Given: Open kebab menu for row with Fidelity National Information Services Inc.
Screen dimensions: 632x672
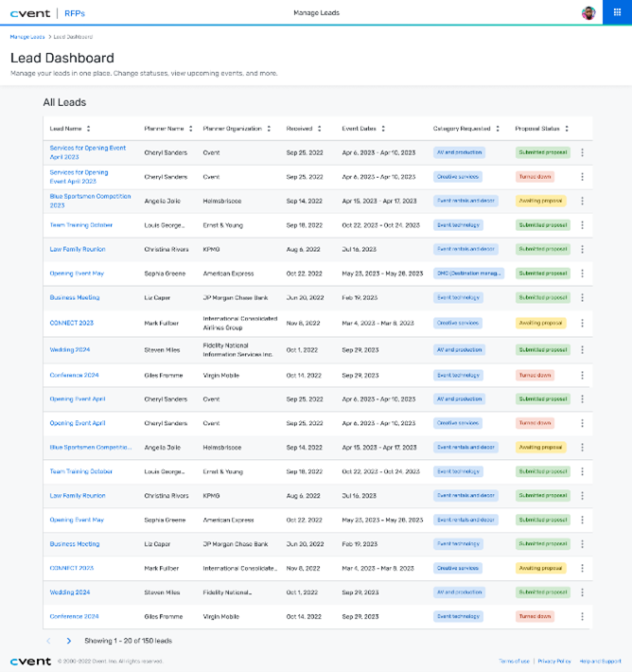Looking at the screenshot, I should point(582,349).
